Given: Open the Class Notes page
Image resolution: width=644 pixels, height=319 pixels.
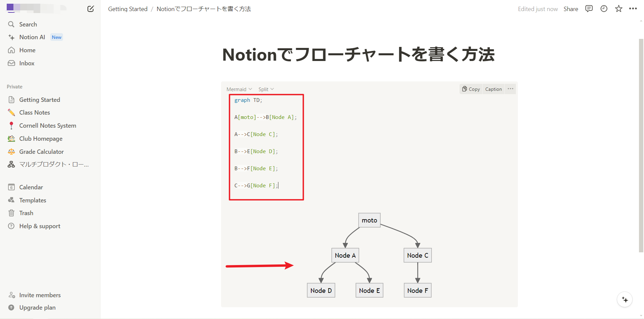Looking at the screenshot, I should pos(35,113).
